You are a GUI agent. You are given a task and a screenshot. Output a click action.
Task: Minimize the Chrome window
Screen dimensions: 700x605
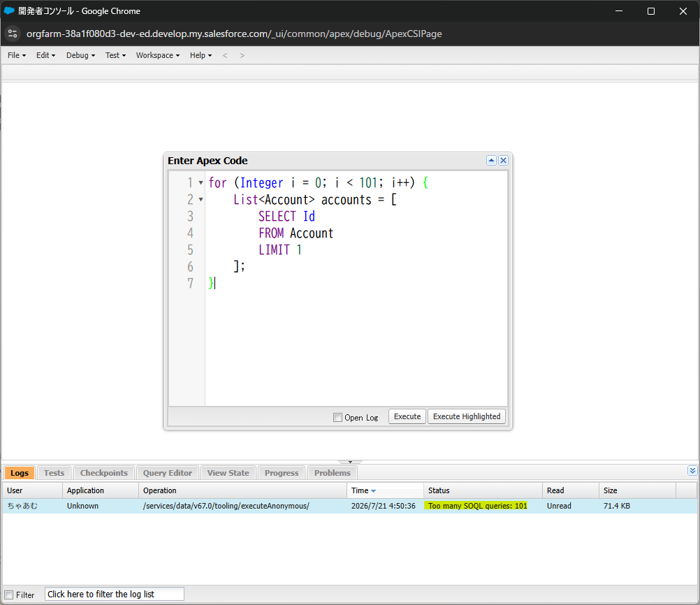tap(619, 11)
